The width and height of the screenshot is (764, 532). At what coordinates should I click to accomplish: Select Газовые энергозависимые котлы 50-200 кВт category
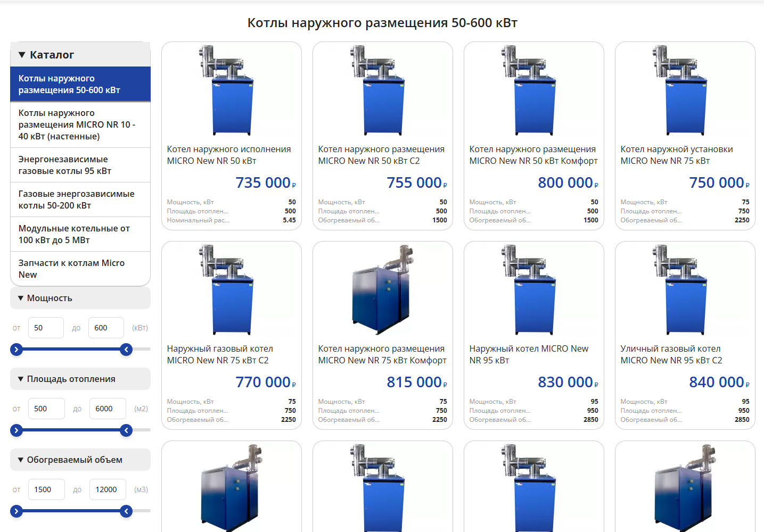point(80,199)
